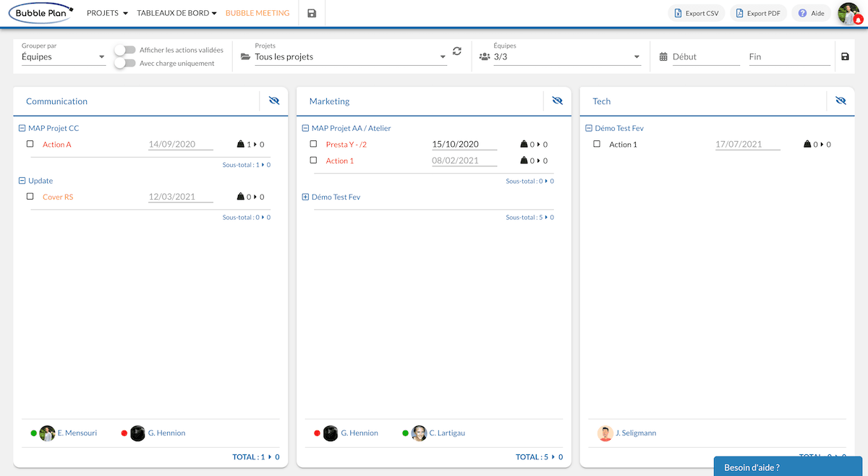868x476 pixels.
Task: Click the Communication column title
Action: (x=56, y=101)
